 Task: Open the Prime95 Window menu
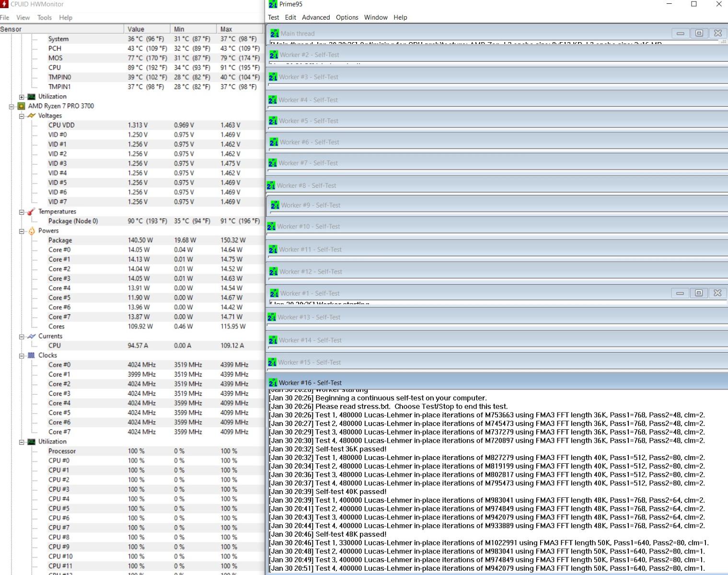pyautogui.click(x=376, y=17)
